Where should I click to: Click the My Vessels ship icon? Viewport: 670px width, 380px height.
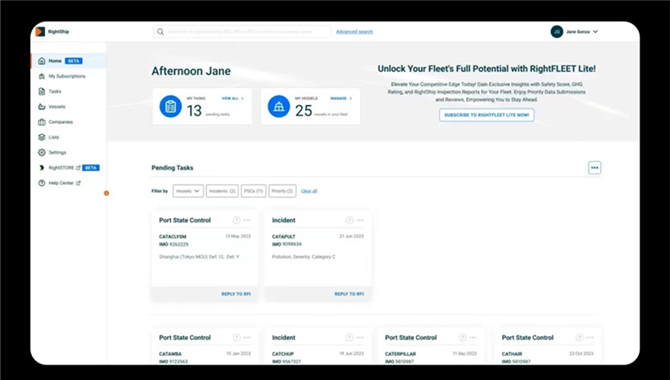tap(279, 106)
